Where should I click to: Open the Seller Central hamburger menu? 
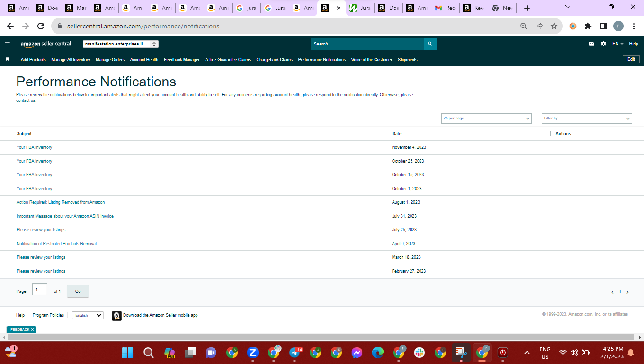tap(7, 44)
